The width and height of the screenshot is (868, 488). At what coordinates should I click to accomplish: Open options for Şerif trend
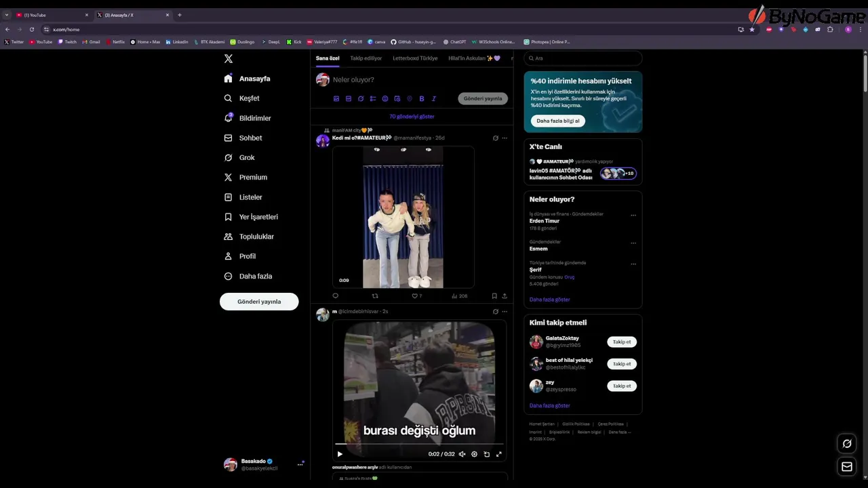click(633, 264)
